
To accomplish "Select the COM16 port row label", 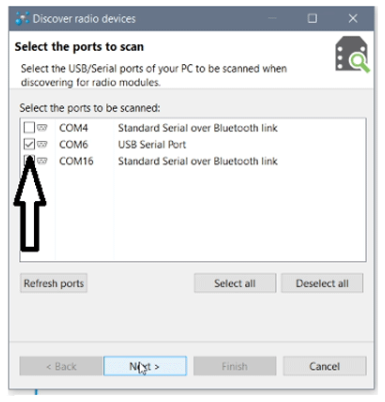I will pos(76,161).
